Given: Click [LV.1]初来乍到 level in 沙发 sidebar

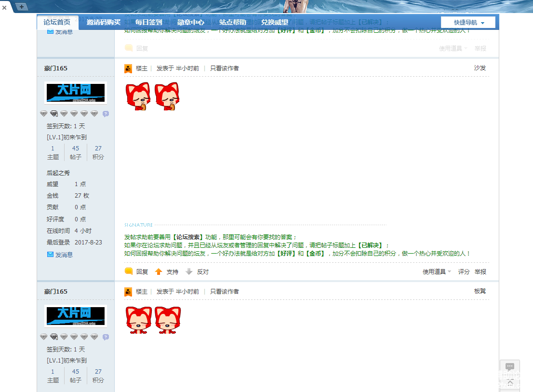Looking at the screenshot, I should (67, 137).
